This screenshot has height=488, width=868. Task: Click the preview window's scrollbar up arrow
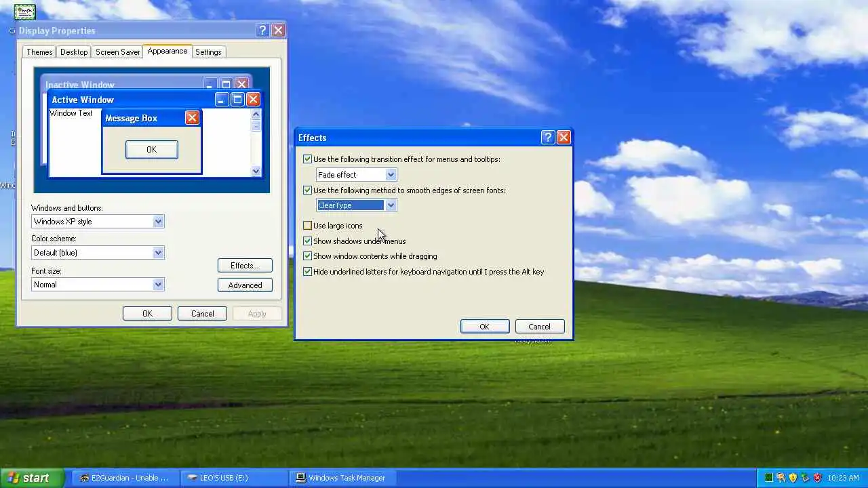click(x=256, y=115)
